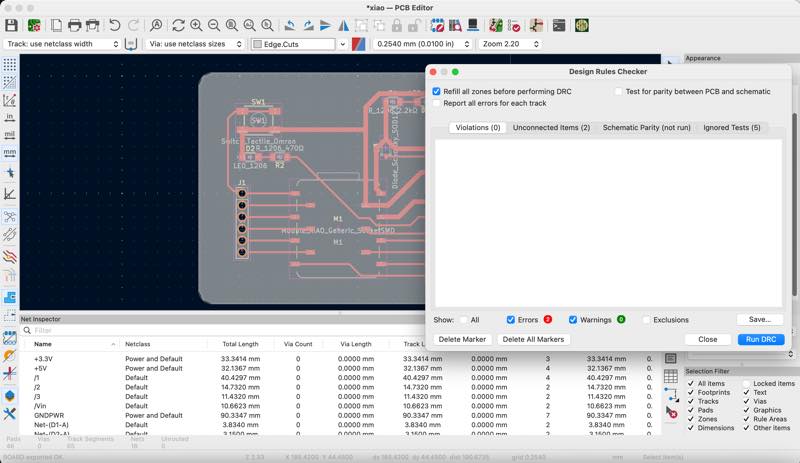
Task: Click the Total Length column header
Action: 240,344
